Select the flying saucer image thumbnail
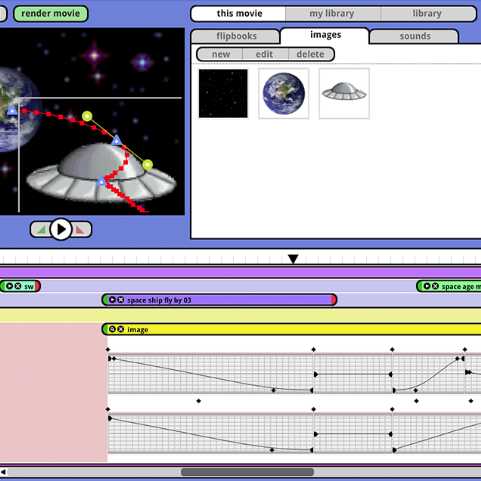 (344, 94)
